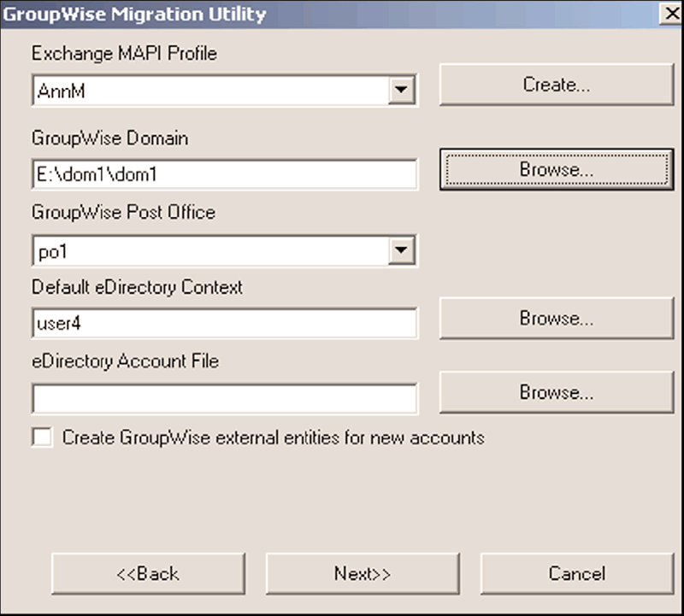
Task: Click the empty eDirectory Account File field
Action: (225, 398)
